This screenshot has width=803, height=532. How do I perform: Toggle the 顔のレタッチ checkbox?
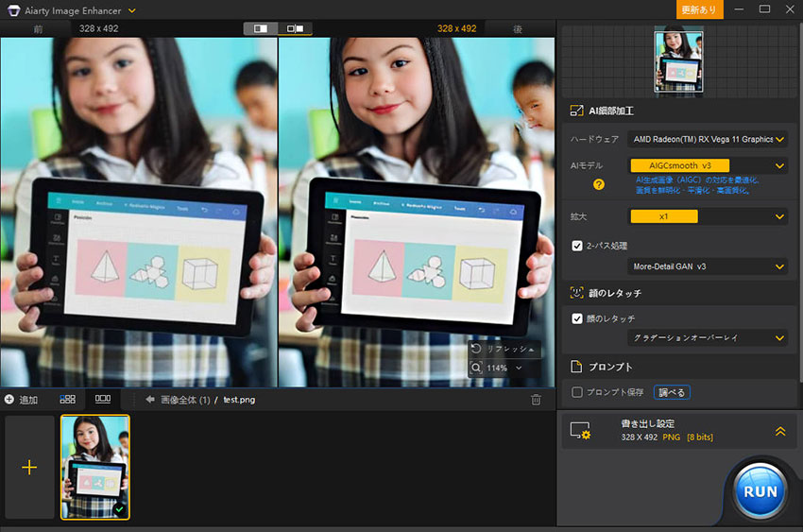point(577,318)
